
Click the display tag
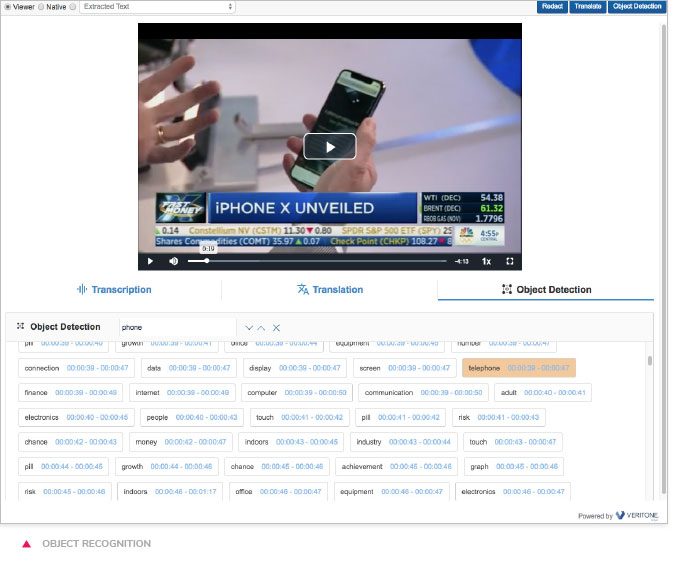tap(295, 368)
